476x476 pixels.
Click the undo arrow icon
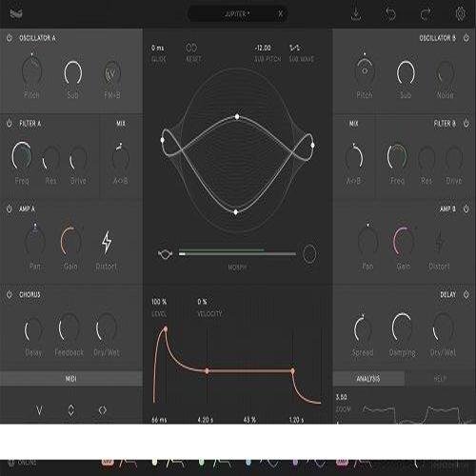[390, 14]
